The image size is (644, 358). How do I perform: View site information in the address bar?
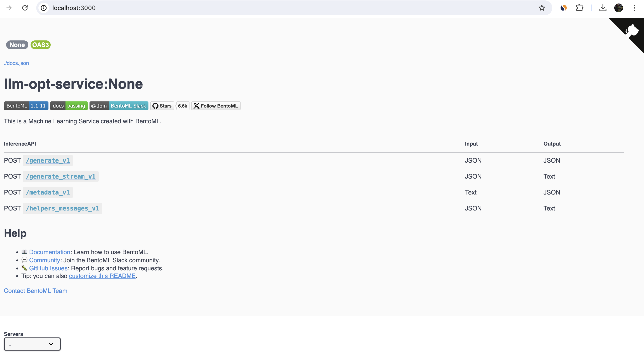tap(44, 8)
